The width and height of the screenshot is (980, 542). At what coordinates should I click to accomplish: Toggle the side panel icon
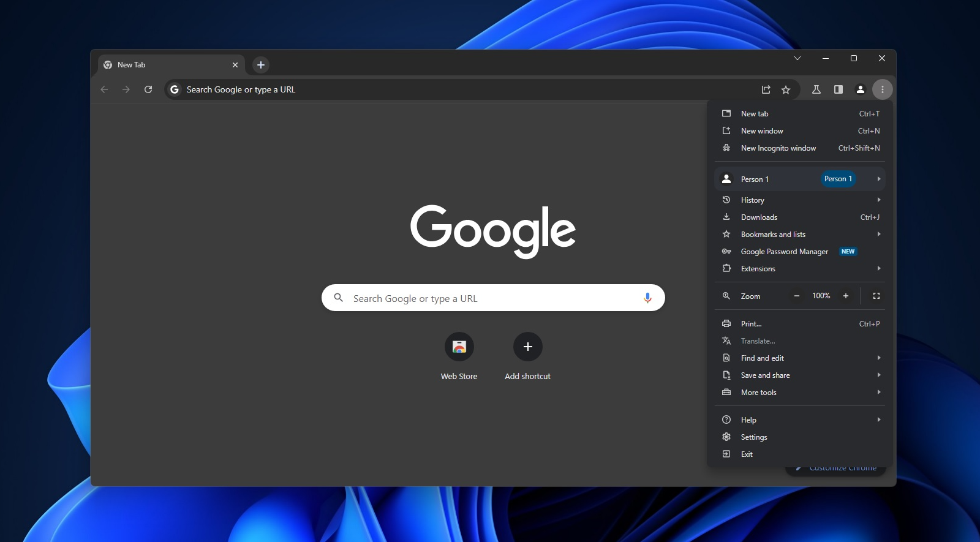pyautogui.click(x=839, y=89)
